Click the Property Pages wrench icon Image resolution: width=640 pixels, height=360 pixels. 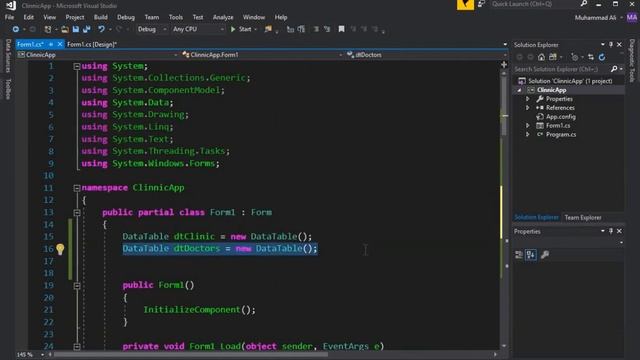click(544, 255)
